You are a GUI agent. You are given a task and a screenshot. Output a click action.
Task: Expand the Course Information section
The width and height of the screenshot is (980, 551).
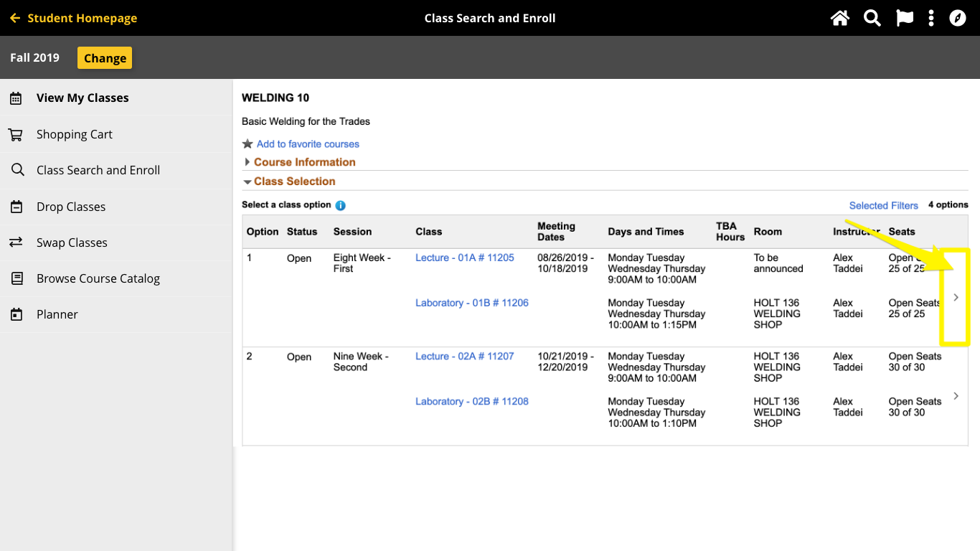[x=304, y=162]
